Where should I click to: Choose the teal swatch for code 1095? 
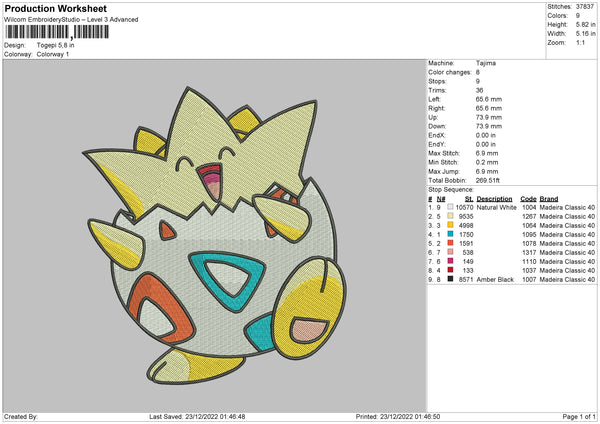(x=450, y=234)
